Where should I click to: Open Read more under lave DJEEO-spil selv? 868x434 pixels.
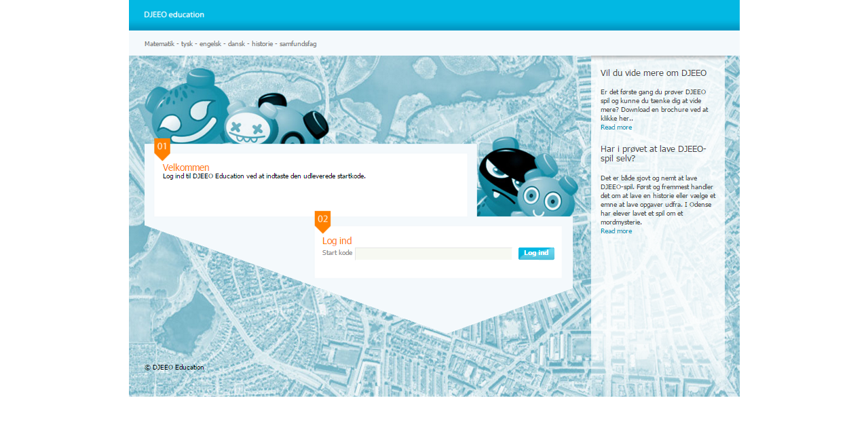tap(616, 231)
